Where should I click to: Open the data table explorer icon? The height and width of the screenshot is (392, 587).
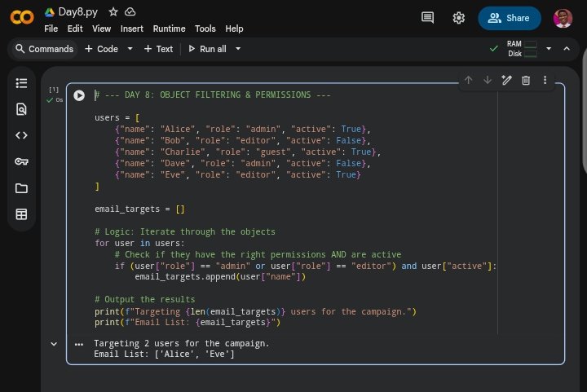point(21,214)
